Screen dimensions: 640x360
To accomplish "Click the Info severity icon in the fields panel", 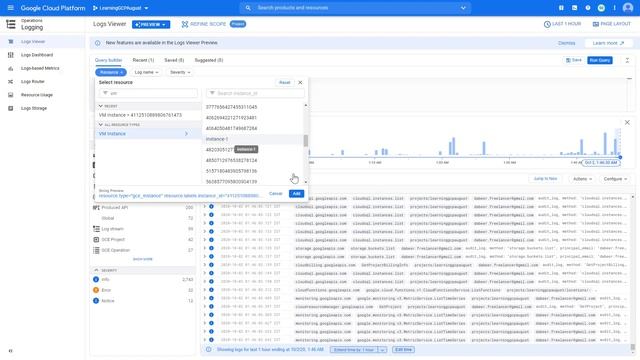I will (x=96, y=280).
